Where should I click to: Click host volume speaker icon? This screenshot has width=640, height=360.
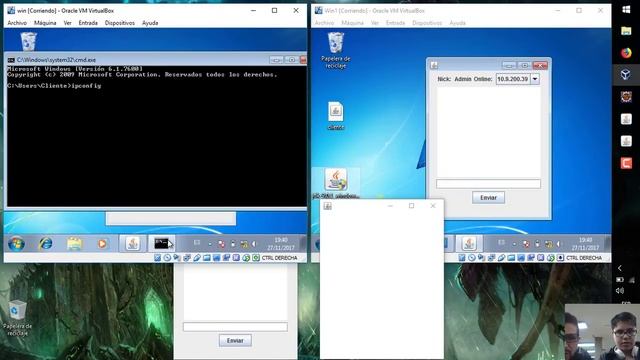pyautogui.click(x=620, y=291)
